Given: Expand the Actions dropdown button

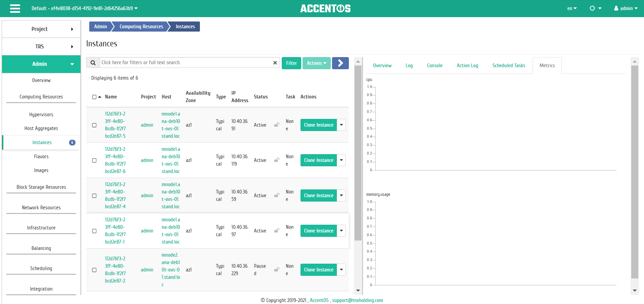Looking at the screenshot, I should coord(316,63).
